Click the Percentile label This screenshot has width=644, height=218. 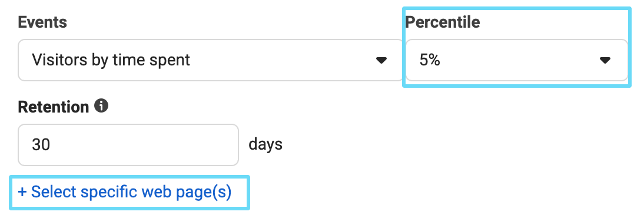coord(443,22)
